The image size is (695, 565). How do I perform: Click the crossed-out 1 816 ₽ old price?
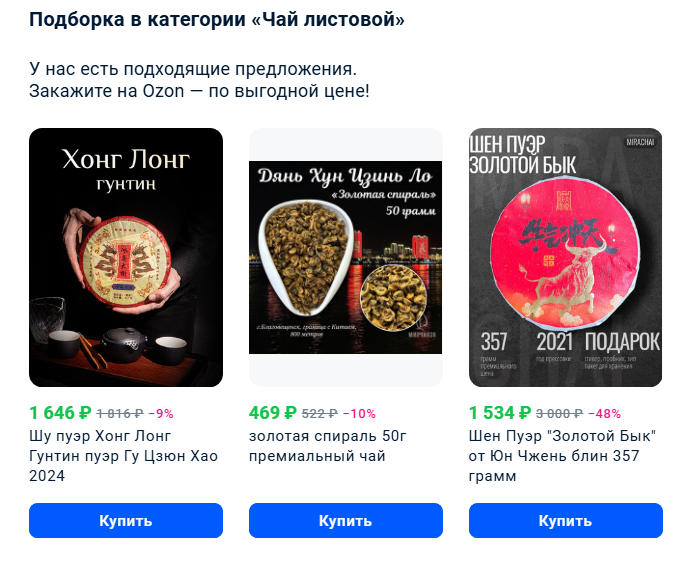pyautogui.click(x=120, y=413)
